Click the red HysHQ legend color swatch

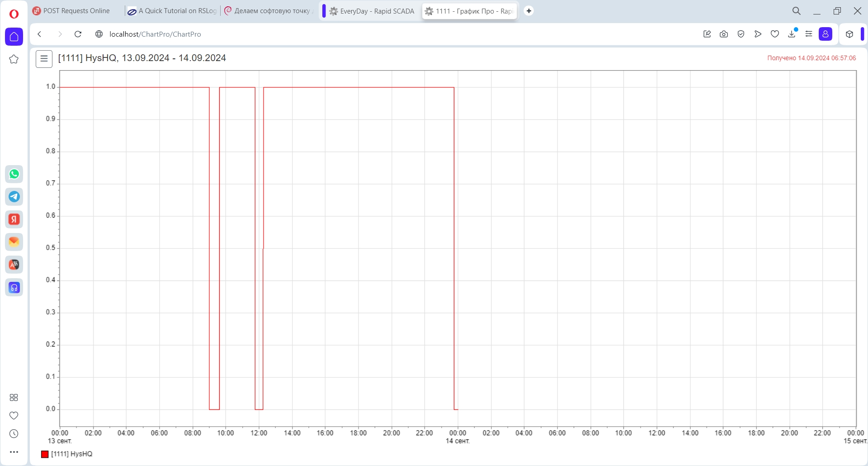tap(45, 454)
